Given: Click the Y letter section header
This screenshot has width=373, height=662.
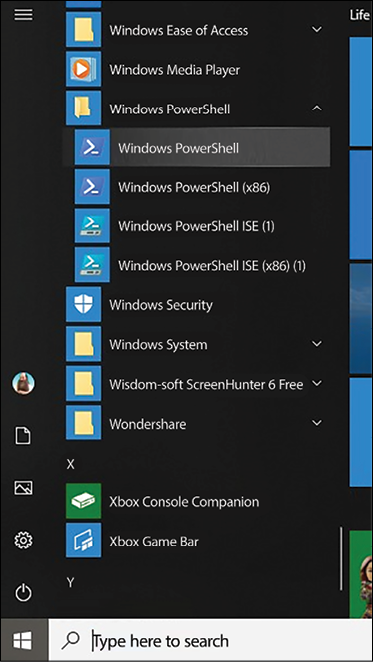Looking at the screenshot, I should point(71,583).
